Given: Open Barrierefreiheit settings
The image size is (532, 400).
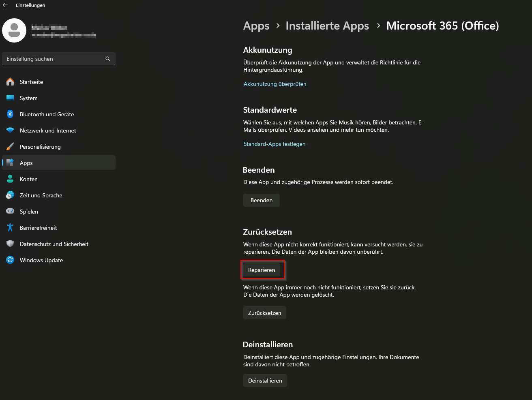Looking at the screenshot, I should pyautogui.click(x=59, y=228).
